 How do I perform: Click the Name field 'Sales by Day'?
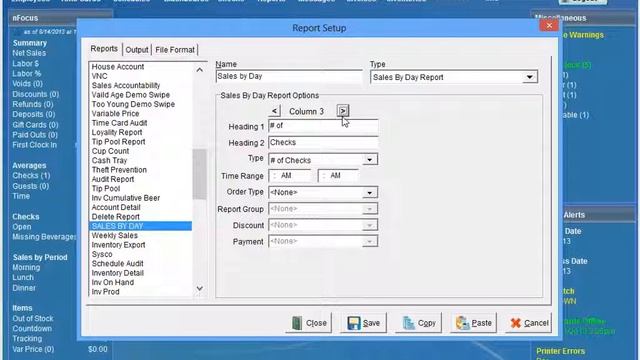289,77
